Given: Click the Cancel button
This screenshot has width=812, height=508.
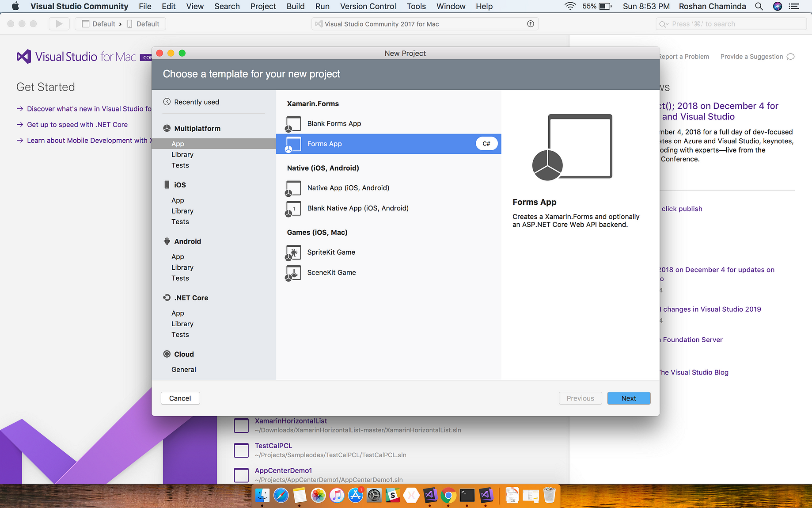Looking at the screenshot, I should (x=180, y=398).
